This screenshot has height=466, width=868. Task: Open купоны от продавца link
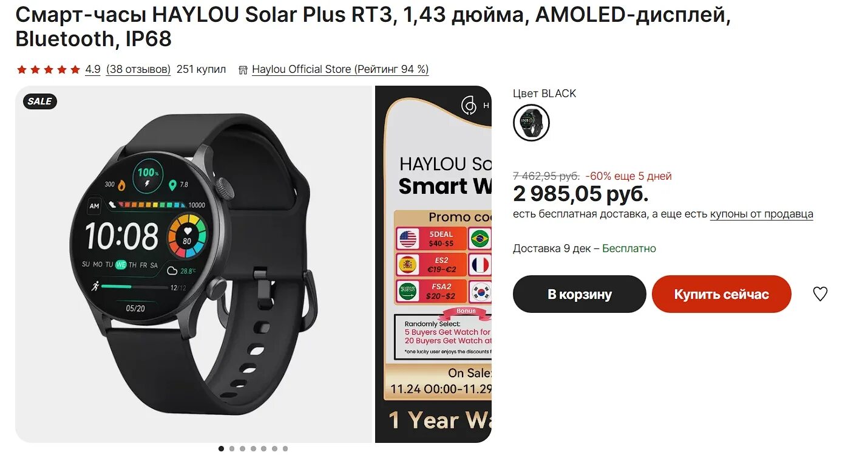[x=762, y=214]
